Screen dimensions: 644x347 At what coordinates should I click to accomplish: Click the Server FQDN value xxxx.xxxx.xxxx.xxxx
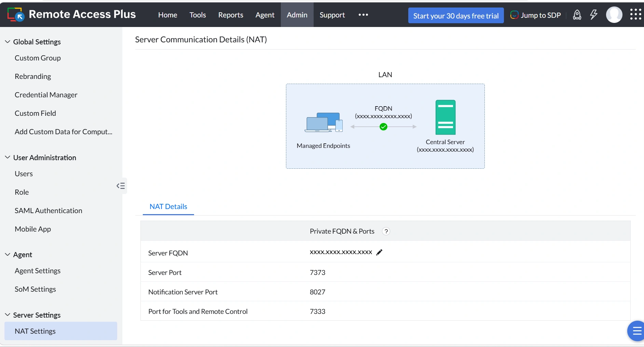(x=341, y=252)
